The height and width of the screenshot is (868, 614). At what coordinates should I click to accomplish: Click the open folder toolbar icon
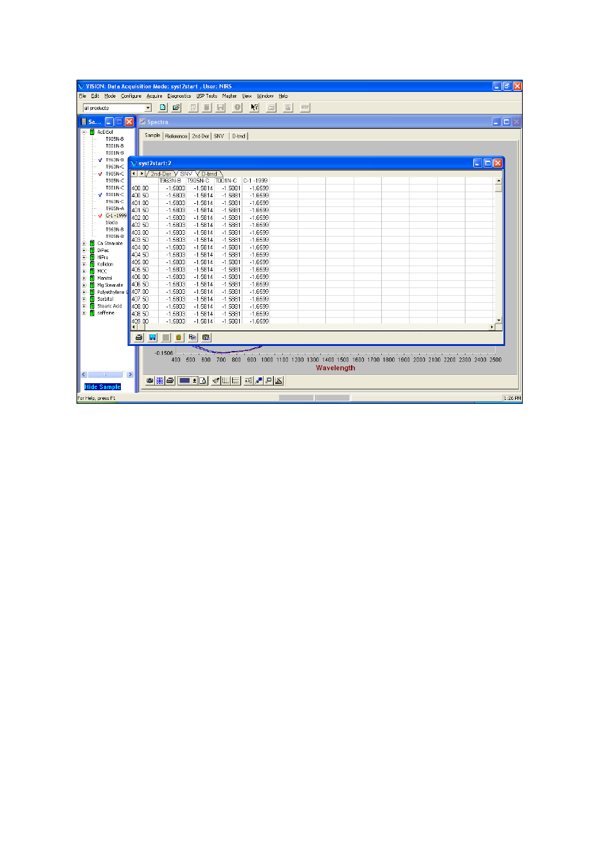click(x=176, y=107)
